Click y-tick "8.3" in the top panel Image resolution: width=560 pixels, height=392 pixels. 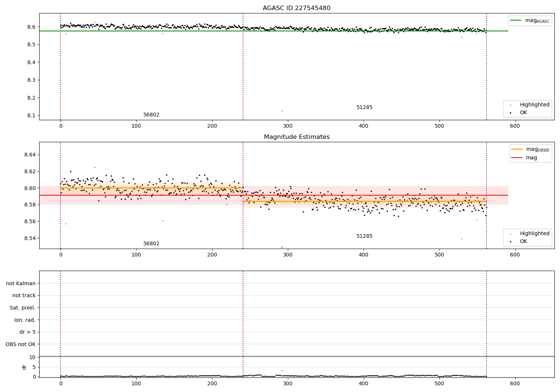(x=32, y=80)
